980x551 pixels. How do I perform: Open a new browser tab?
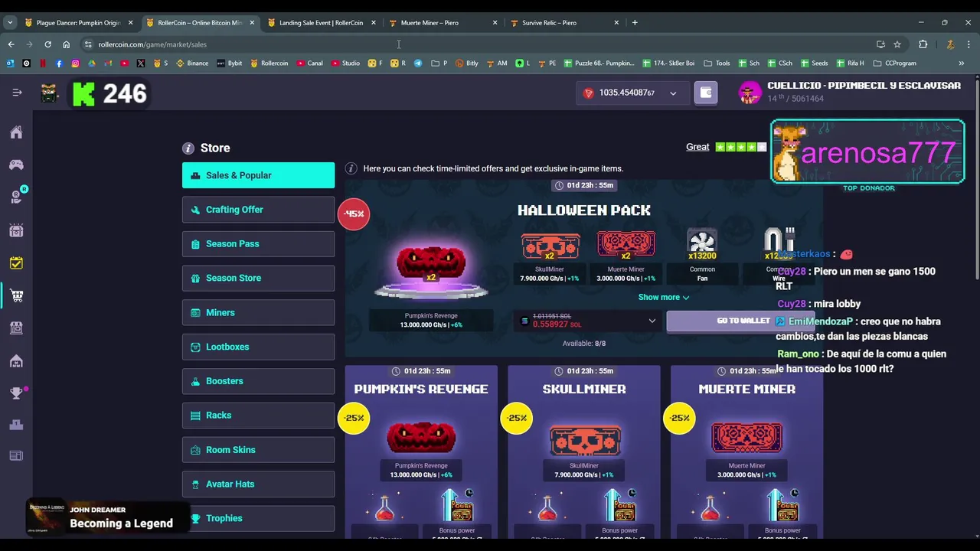click(635, 23)
